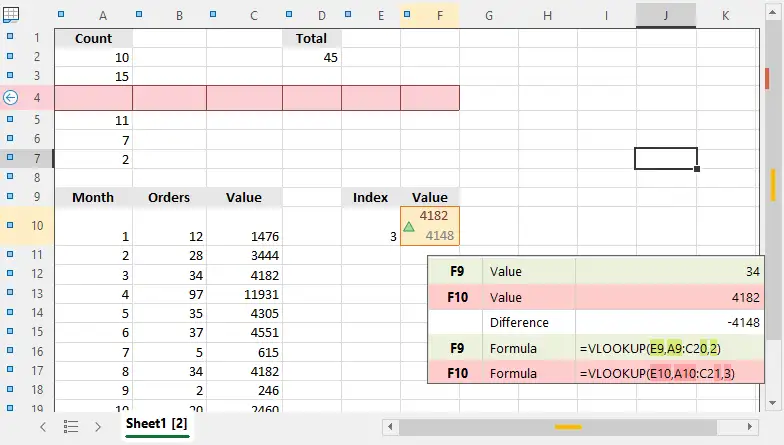Click the red change marker on vertical scrollbar
Viewport: 784px width, 445px height.
click(x=768, y=78)
